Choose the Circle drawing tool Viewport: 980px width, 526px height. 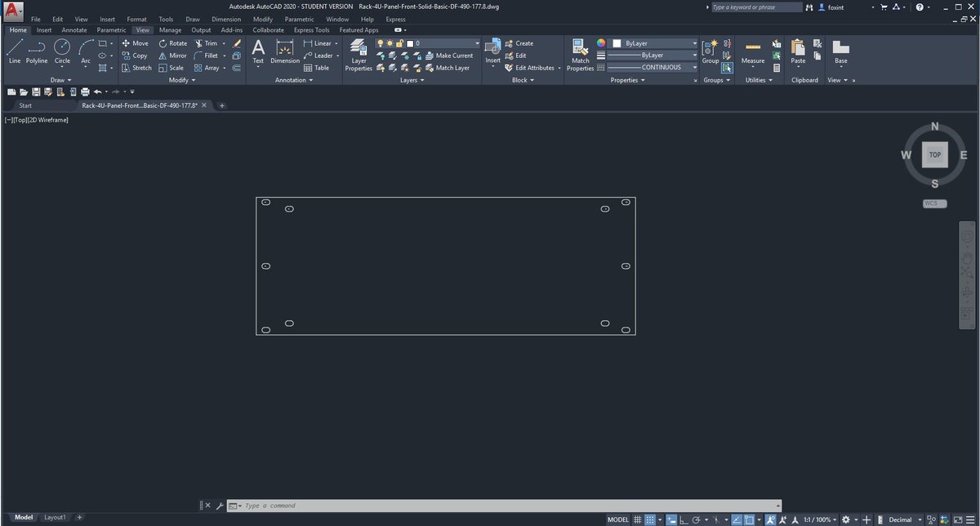(x=62, y=52)
